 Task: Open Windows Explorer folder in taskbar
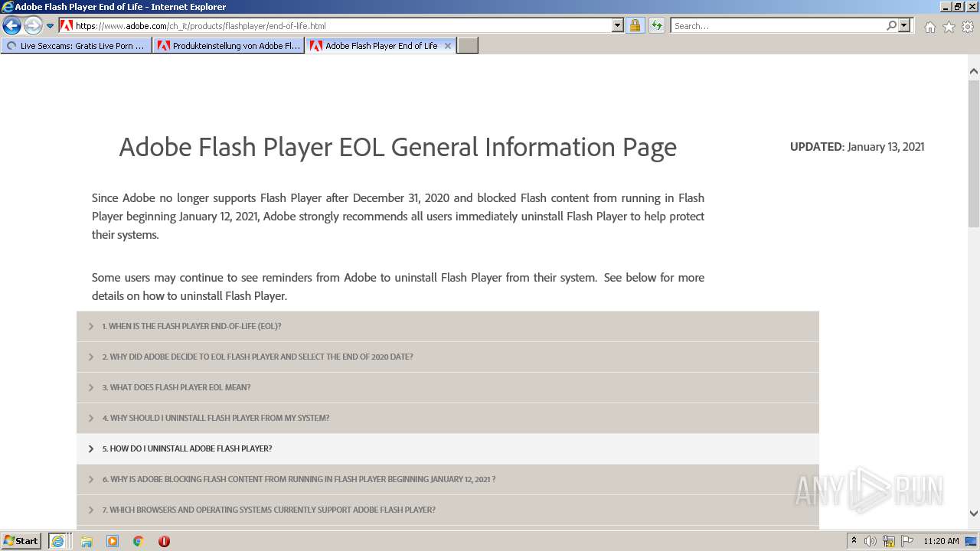pyautogui.click(x=87, y=541)
